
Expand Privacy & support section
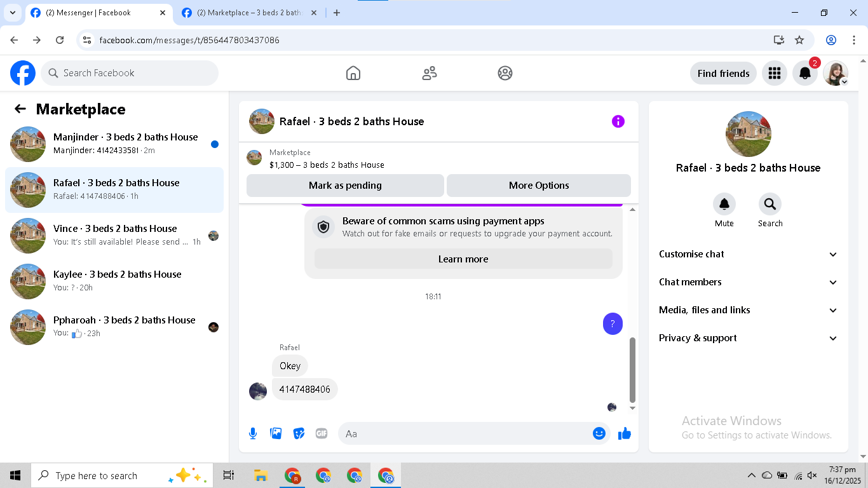click(748, 338)
